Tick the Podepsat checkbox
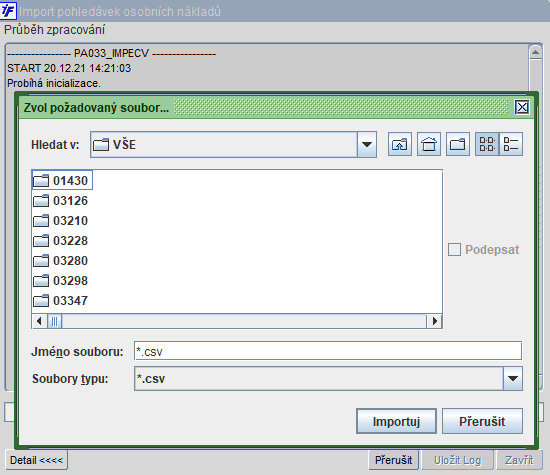 coord(454,250)
